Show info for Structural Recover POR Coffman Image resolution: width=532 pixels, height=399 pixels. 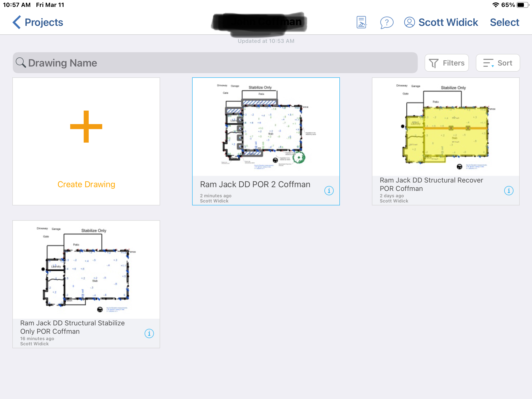[x=509, y=191]
